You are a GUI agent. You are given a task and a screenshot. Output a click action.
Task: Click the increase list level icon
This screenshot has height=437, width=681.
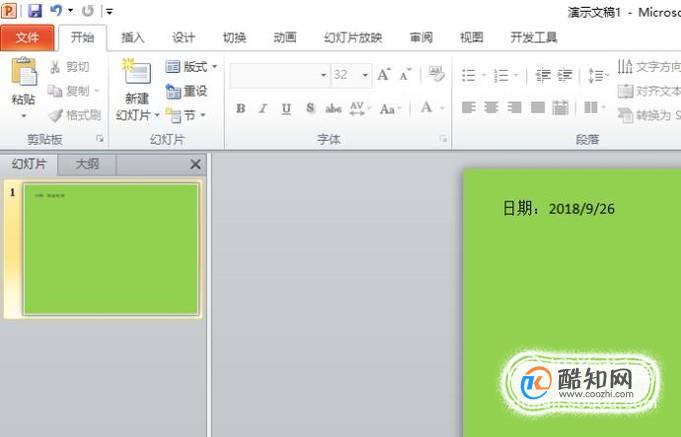point(565,75)
